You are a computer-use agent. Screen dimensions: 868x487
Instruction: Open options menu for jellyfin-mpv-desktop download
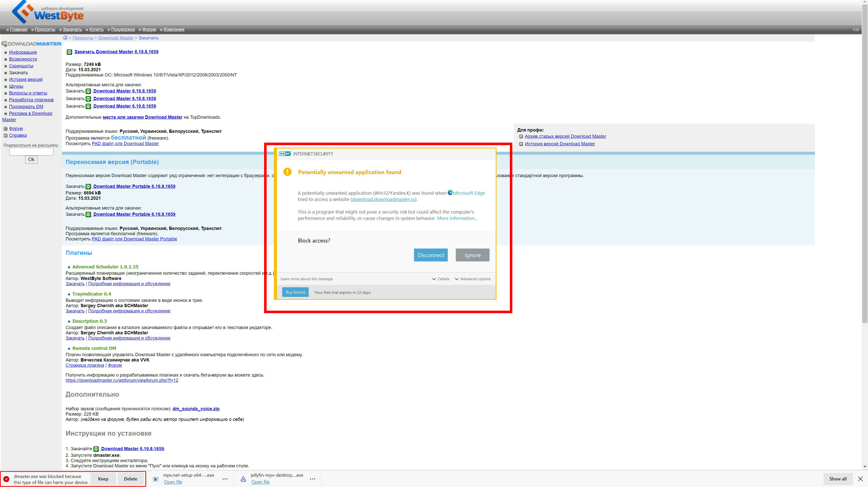(313, 479)
